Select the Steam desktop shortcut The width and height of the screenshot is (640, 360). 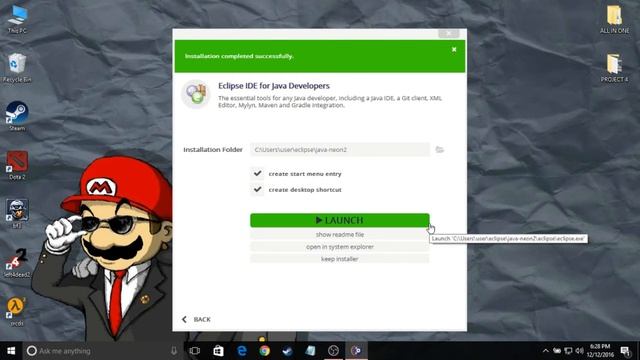point(17,116)
